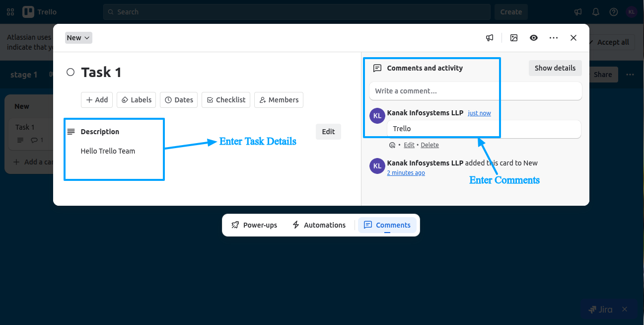This screenshot has width=644, height=325.
Task: Toggle the Show details button
Action: [555, 68]
